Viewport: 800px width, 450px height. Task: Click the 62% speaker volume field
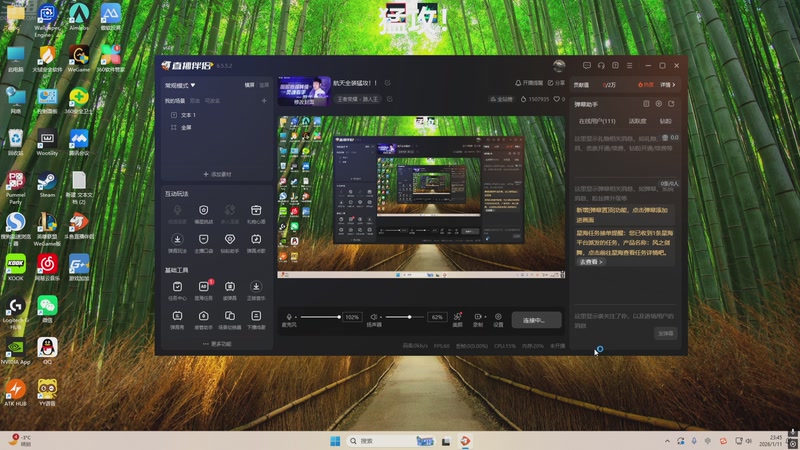coord(437,317)
